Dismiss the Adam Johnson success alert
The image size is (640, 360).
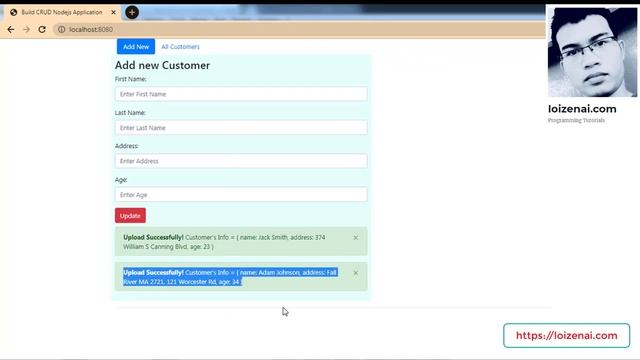tap(356, 273)
